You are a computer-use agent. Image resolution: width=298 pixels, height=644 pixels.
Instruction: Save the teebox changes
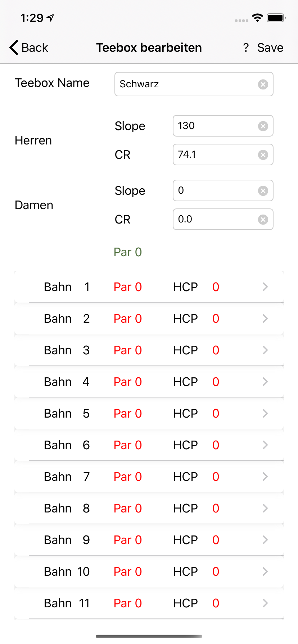pyautogui.click(x=270, y=48)
